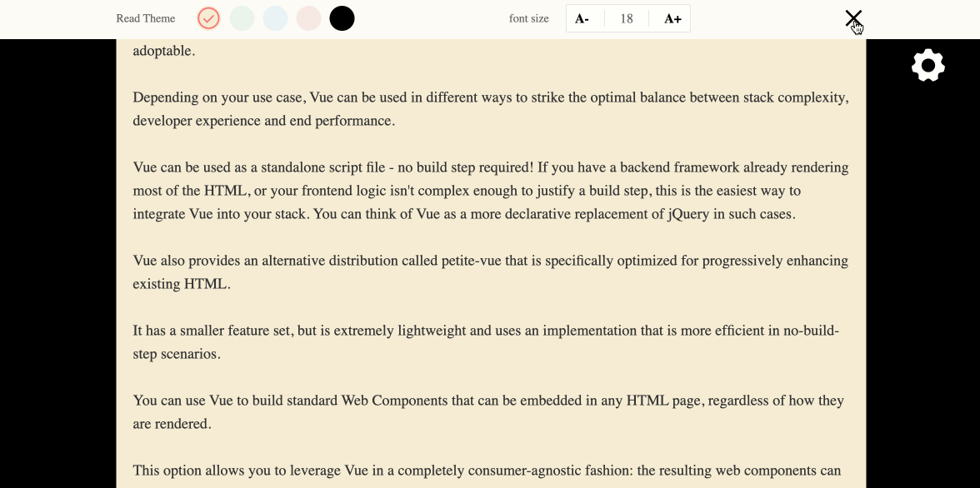Click the Read Theme label
Screen dimensions: 980x488
[x=145, y=17]
